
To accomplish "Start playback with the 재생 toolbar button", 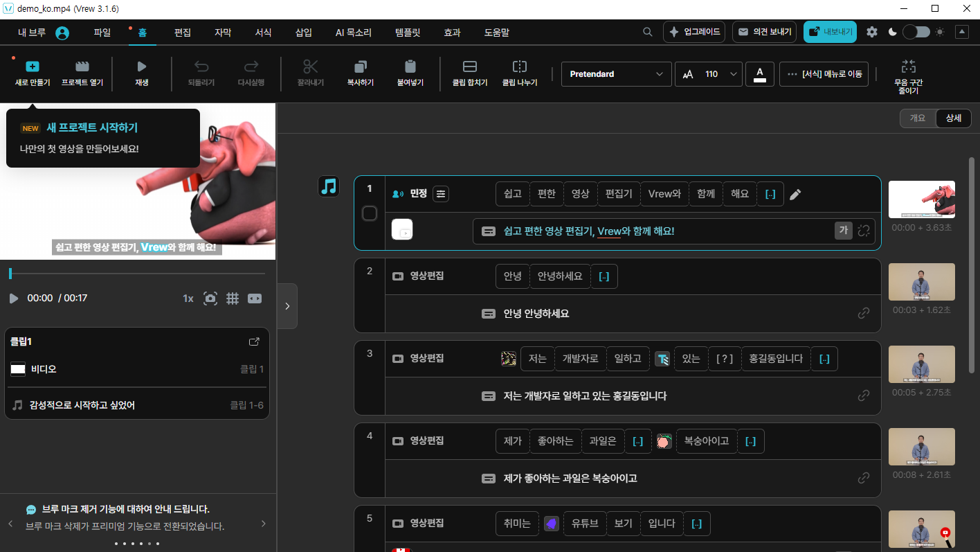I will (142, 73).
